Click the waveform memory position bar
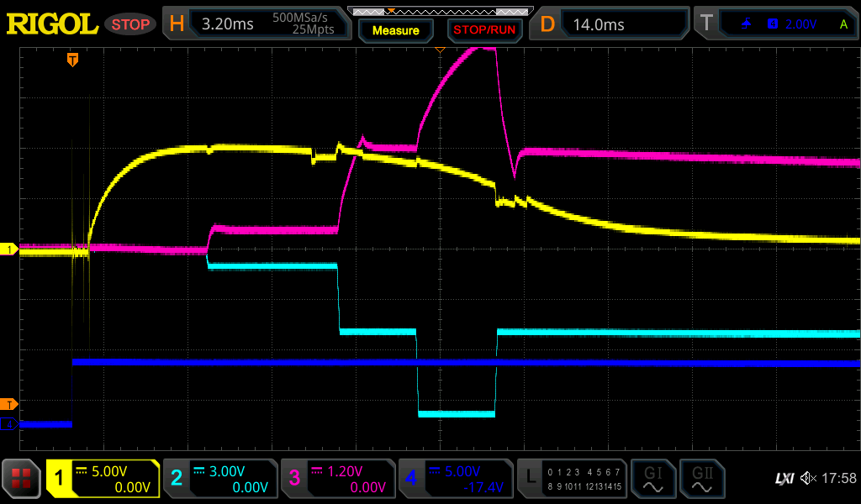Screen dimensions: 861x504 (x=440, y=11)
